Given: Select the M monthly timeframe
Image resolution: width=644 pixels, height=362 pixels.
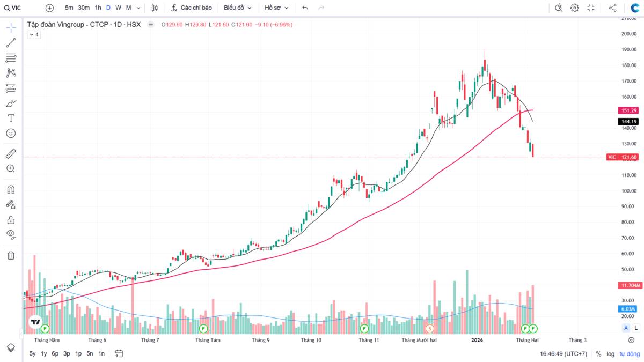Looking at the screenshot, I should pyautogui.click(x=128, y=8).
